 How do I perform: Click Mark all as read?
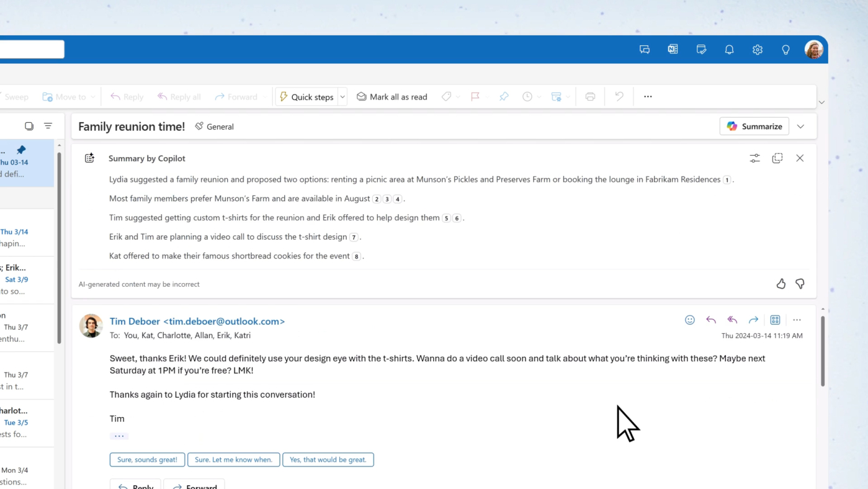(392, 97)
